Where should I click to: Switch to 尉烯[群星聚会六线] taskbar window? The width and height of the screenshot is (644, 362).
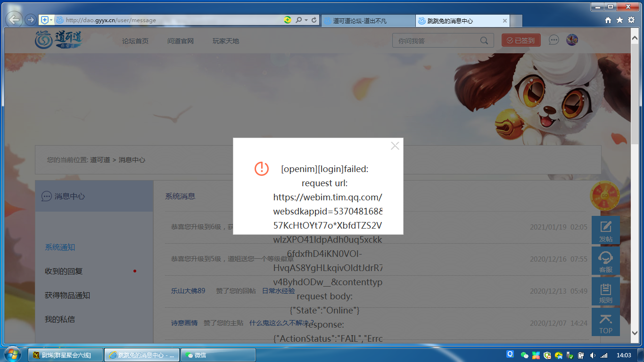pyautogui.click(x=66, y=355)
